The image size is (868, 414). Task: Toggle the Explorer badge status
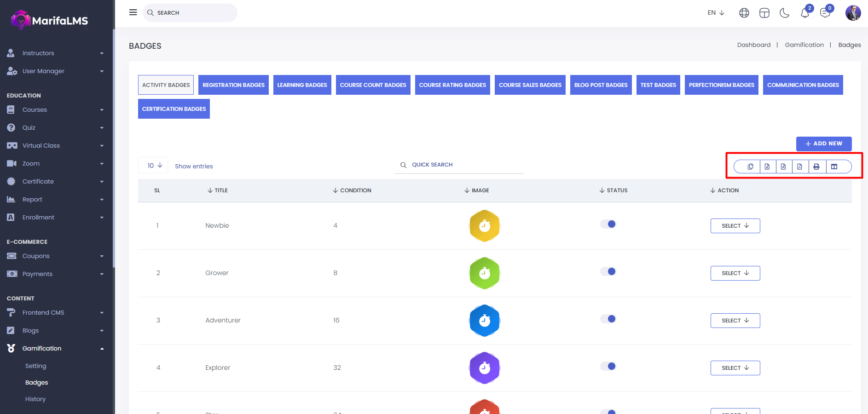(x=608, y=366)
